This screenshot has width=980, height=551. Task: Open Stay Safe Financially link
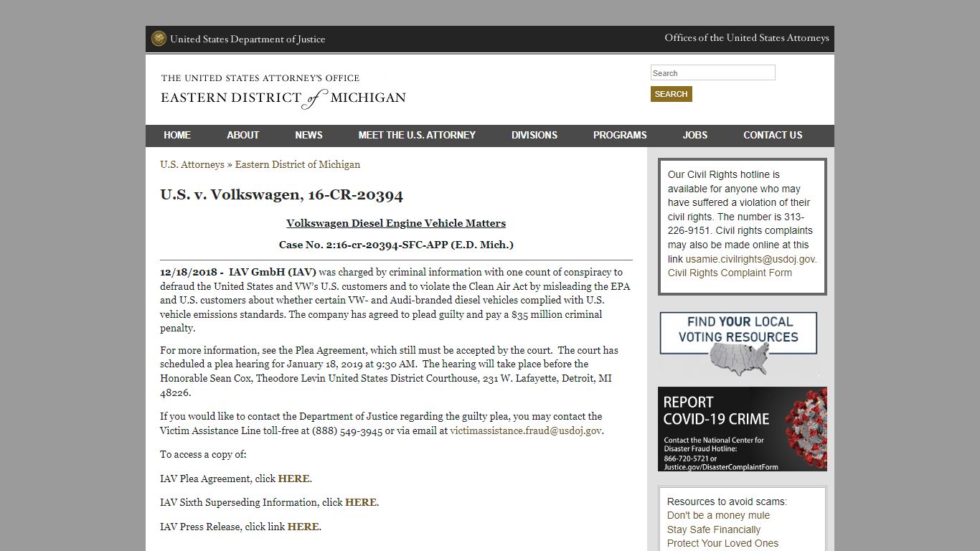(x=714, y=529)
